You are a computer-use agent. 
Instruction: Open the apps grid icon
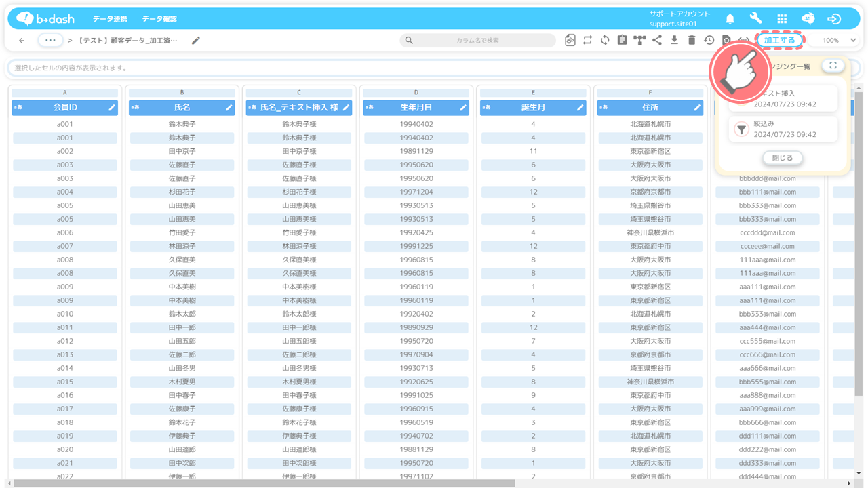click(x=782, y=19)
